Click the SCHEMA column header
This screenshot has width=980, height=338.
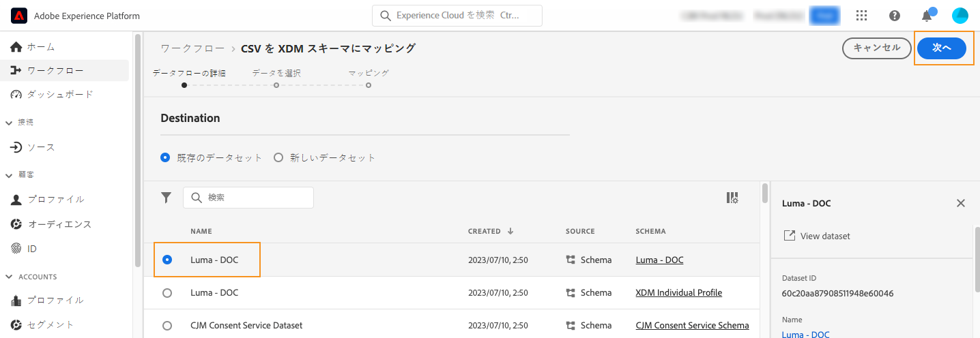tap(650, 231)
